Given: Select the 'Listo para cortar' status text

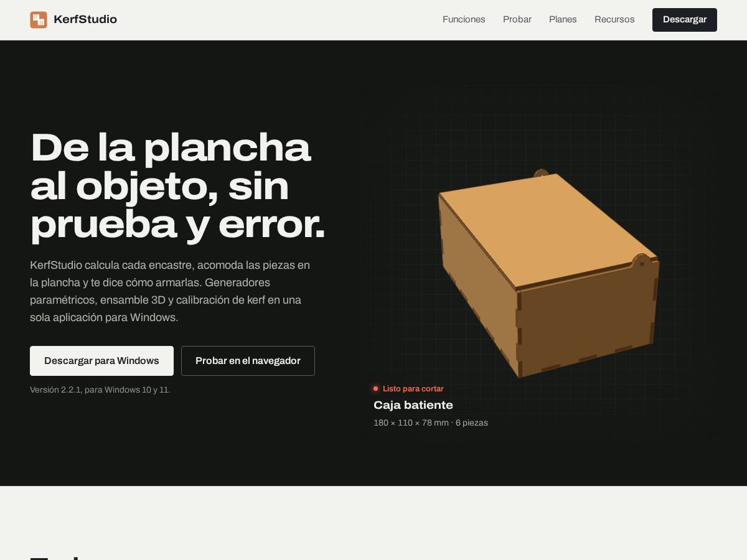Looking at the screenshot, I should pyautogui.click(x=413, y=389).
